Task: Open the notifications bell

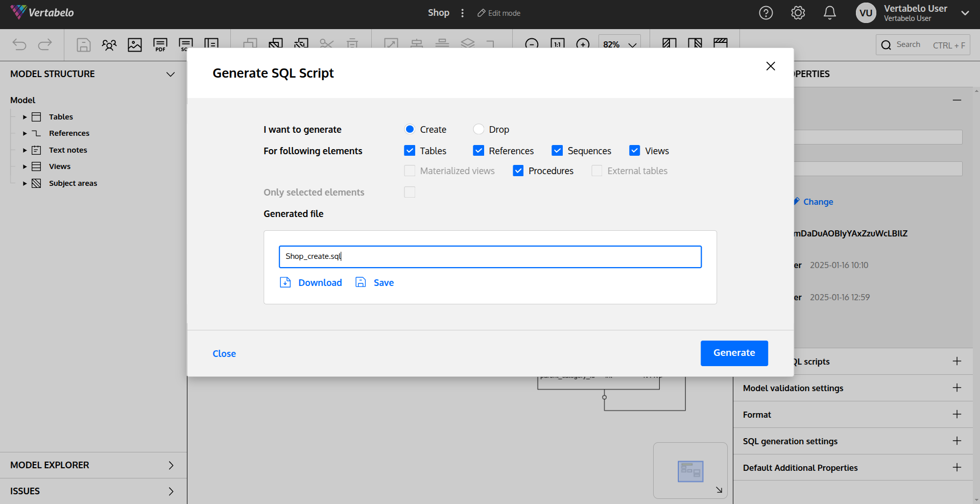Action: click(x=830, y=13)
